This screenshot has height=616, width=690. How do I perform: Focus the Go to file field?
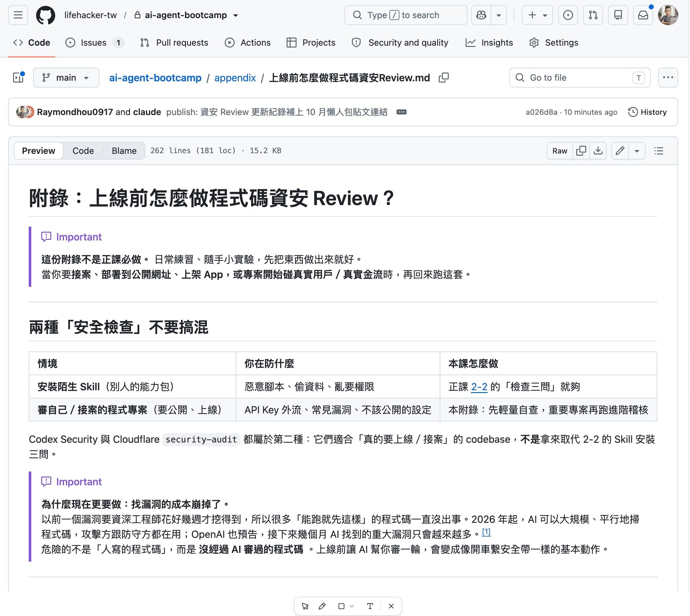point(580,78)
